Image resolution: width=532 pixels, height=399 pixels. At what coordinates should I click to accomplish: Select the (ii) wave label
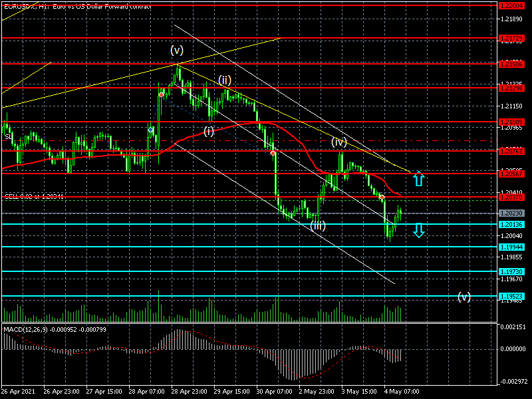click(x=224, y=80)
